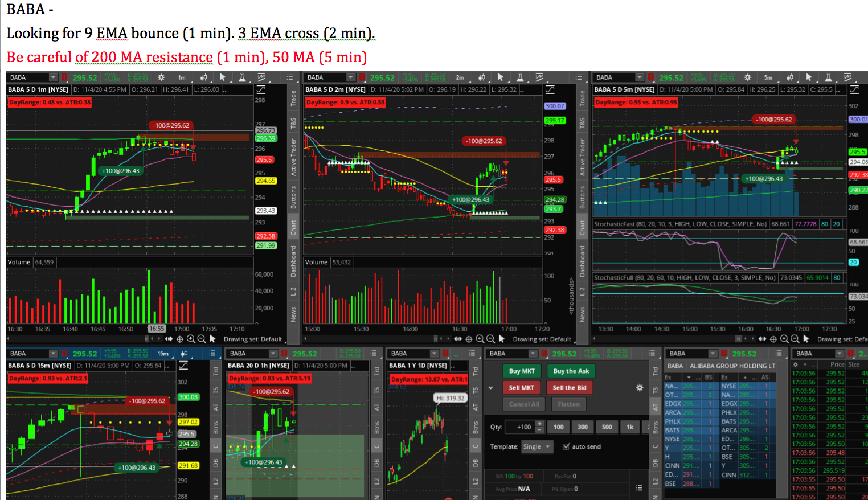Select pointer tool in 5m chart top toolbar

pos(809,77)
